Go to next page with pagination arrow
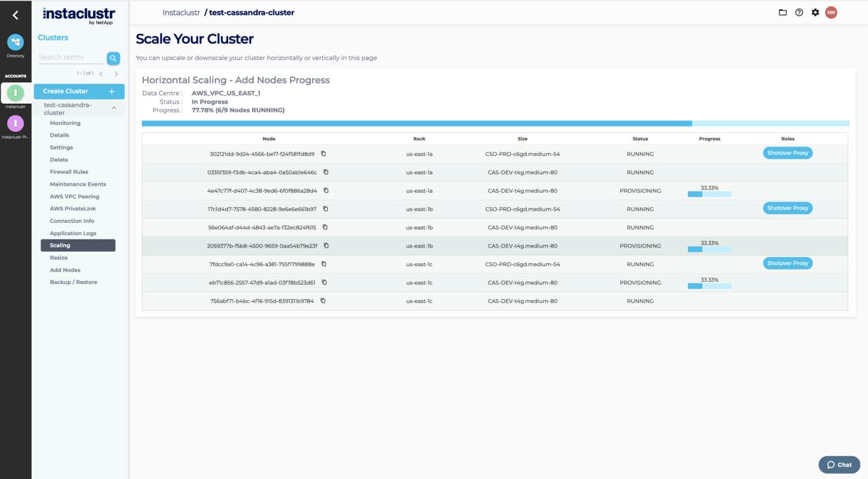The image size is (868, 479). (x=116, y=73)
